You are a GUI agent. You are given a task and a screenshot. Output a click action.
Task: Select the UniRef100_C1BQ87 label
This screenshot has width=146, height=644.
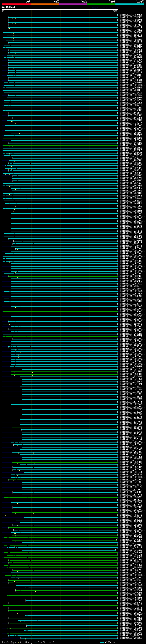(131, 63)
